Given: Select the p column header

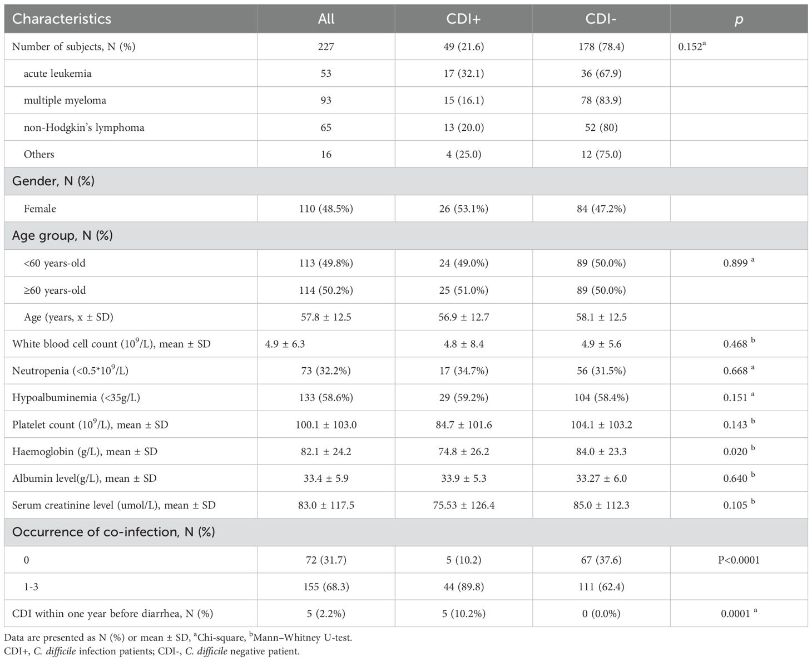Looking at the screenshot, I should (739, 19).
